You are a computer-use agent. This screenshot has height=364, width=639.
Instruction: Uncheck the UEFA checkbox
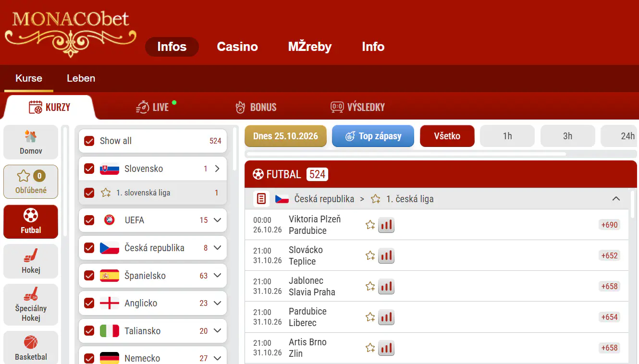89,220
